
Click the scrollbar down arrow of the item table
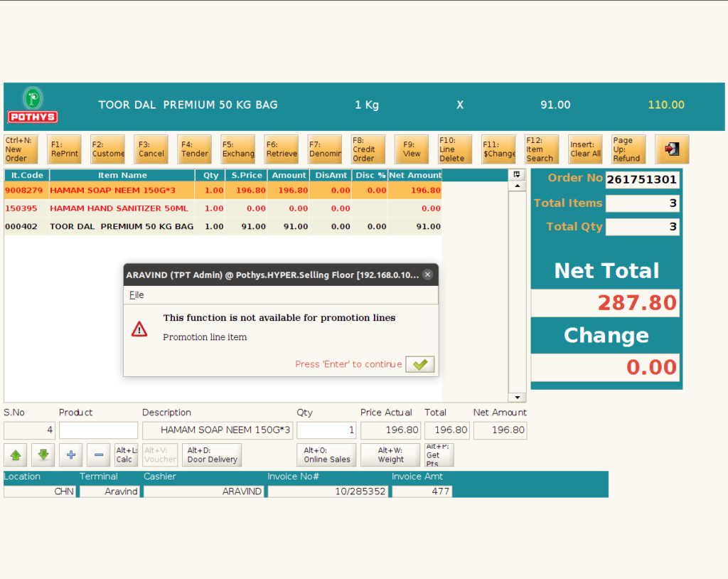coord(518,398)
